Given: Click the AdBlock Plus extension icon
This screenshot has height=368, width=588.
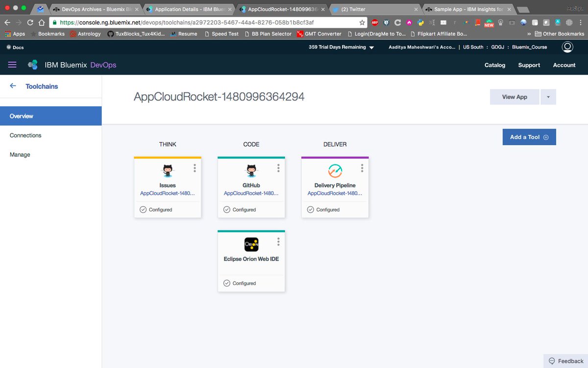Looking at the screenshot, I should (375, 22).
